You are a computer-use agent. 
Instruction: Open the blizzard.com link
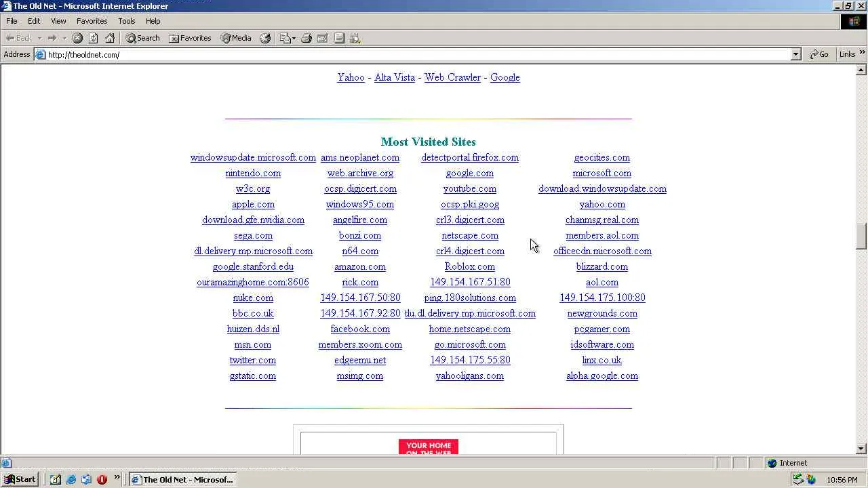(602, 266)
